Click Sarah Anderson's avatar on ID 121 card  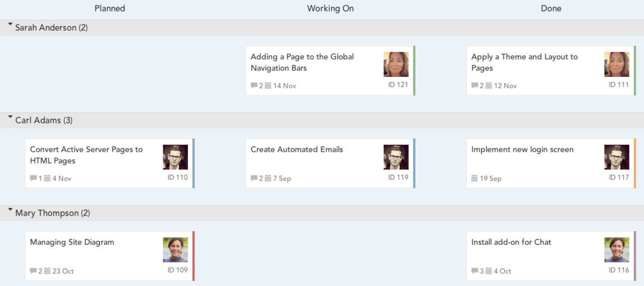coord(396,64)
